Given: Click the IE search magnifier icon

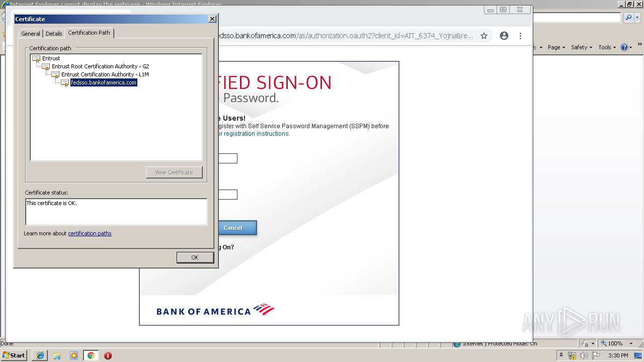Looking at the screenshot, I should (628, 18).
